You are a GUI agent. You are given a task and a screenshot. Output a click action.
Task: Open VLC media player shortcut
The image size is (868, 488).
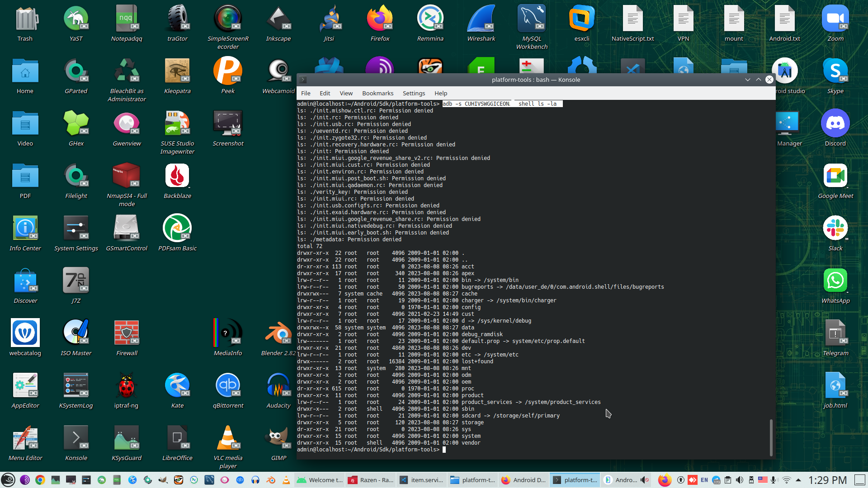228,439
